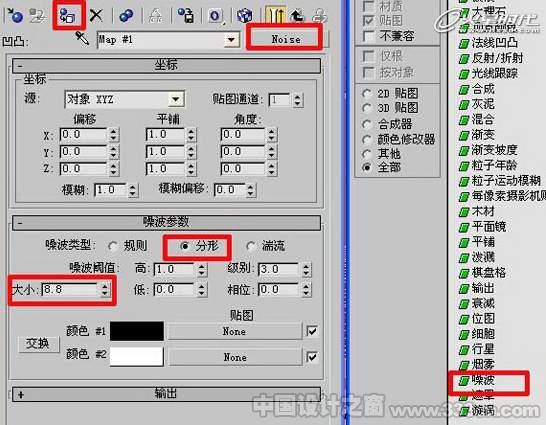Pick material with eyedropper icon
This screenshot has width=546, height=425.
pos(82,39)
